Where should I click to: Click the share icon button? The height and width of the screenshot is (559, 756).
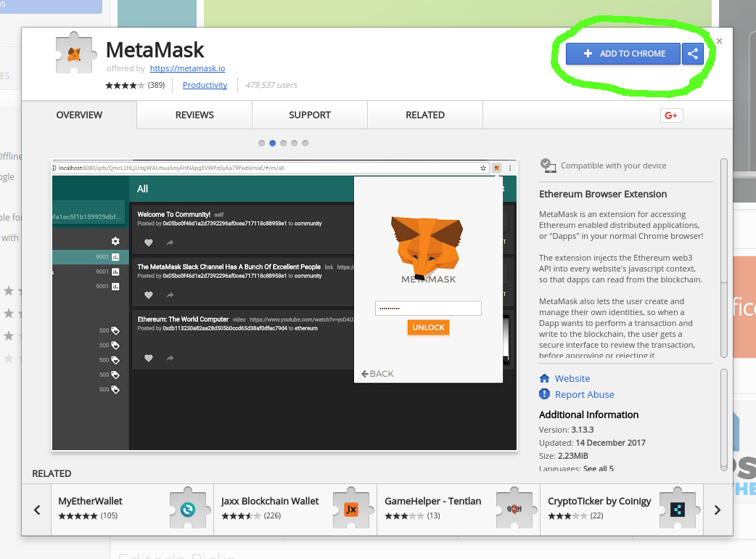(693, 54)
